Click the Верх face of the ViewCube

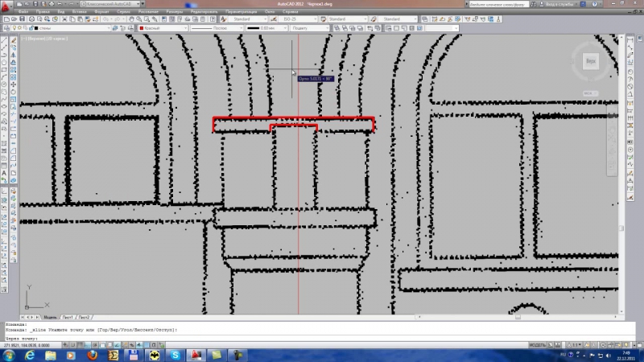point(590,60)
